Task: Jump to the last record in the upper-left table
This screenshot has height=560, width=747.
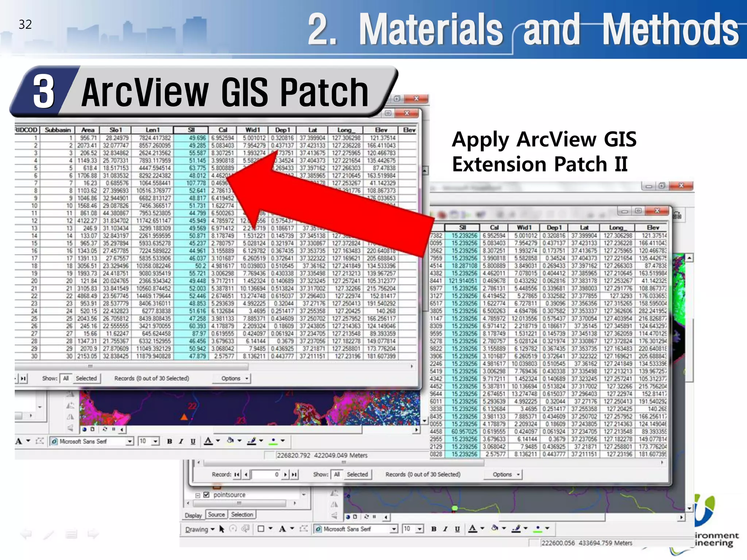Action: [23, 378]
